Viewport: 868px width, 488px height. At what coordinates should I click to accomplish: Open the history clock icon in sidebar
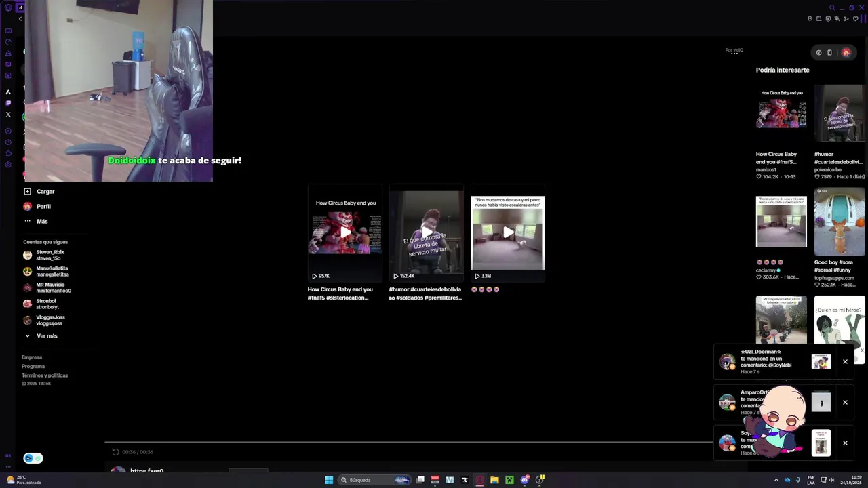[8, 142]
